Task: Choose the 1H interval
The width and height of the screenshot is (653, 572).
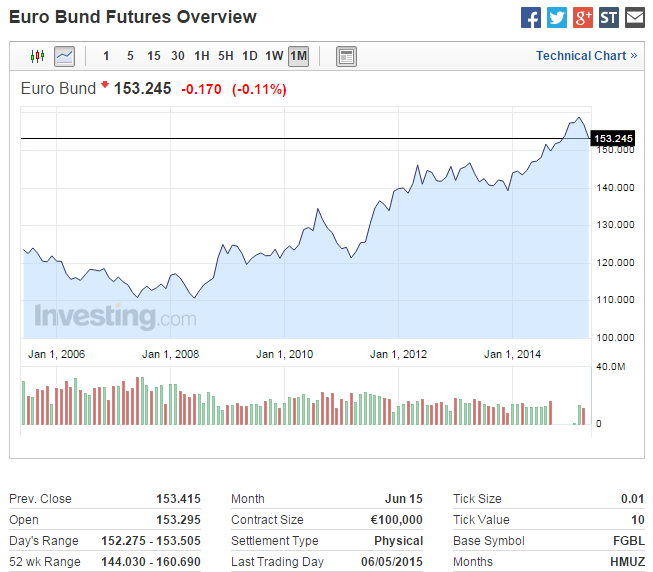Action: pos(202,56)
